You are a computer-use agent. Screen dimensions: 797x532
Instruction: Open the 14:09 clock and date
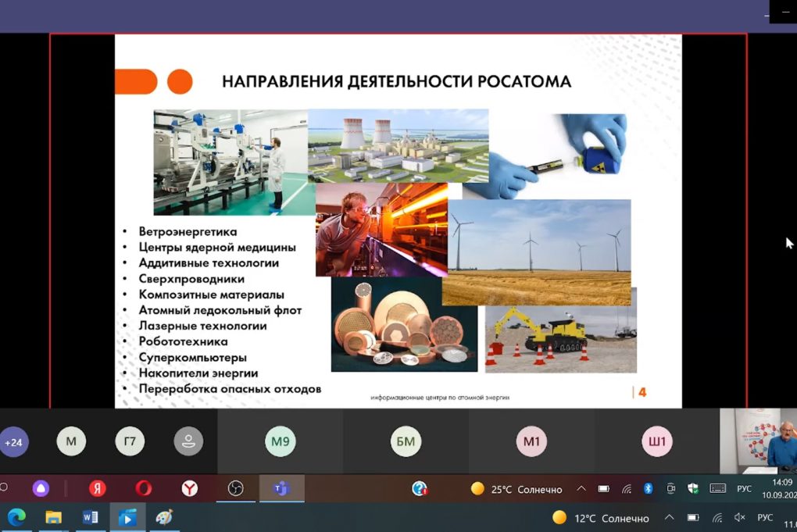tap(781, 488)
